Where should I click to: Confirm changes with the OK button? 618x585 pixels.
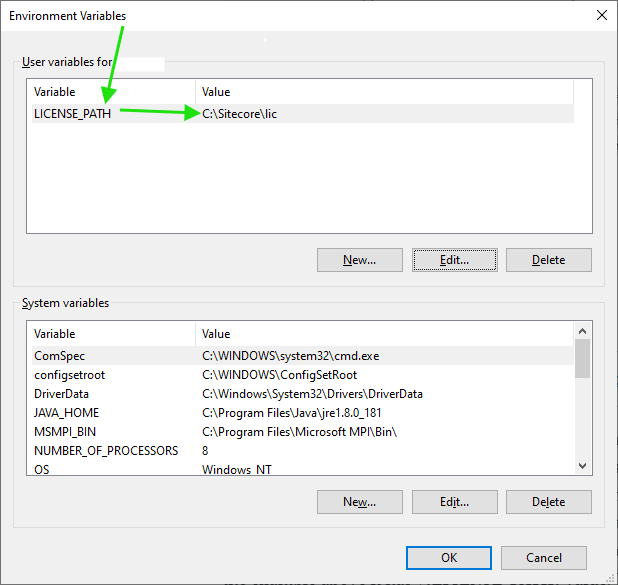click(x=449, y=558)
